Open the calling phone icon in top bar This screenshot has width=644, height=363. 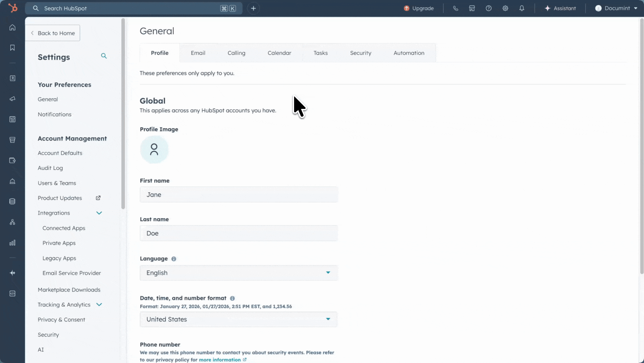455,8
